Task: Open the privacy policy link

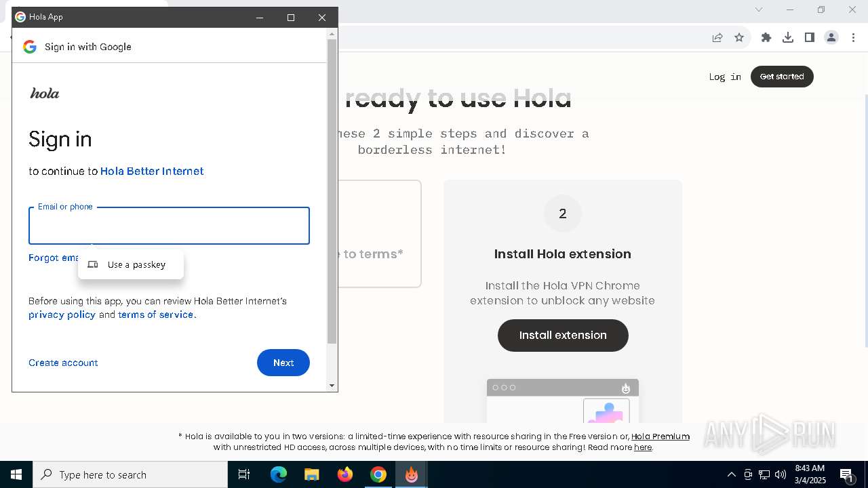Action: point(62,314)
